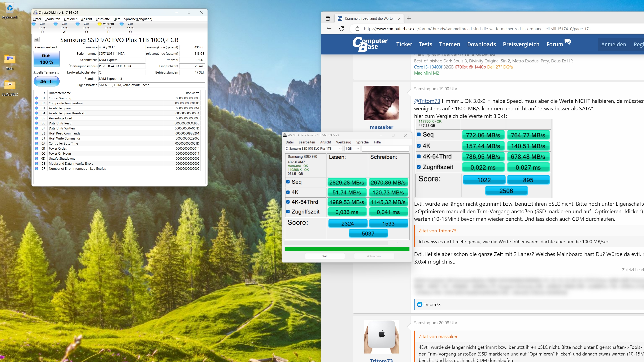This screenshot has height=362, width=644.
Task: Open the Werkzeug menu in AS SSD Benchmark
Action: click(x=344, y=142)
